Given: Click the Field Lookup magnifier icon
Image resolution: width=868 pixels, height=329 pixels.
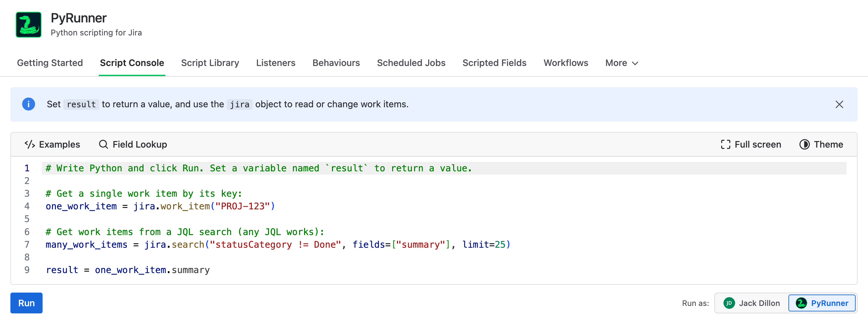Looking at the screenshot, I should (x=103, y=144).
